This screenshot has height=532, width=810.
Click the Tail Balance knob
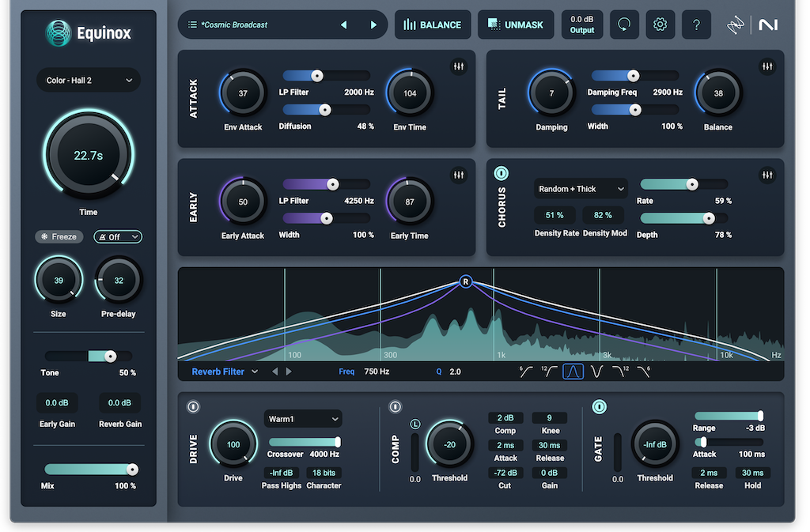[x=718, y=92]
